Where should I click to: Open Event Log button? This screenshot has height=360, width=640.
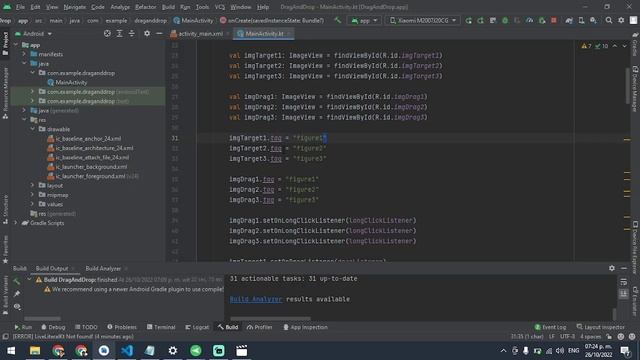coord(550,327)
